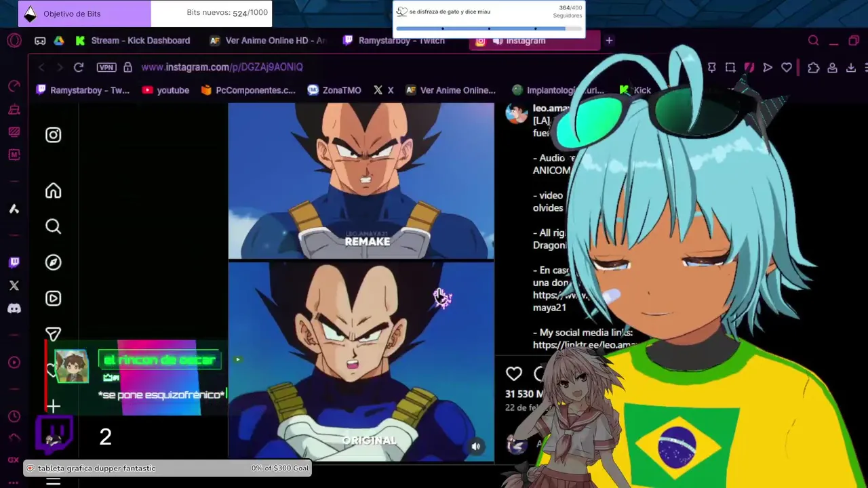The width and height of the screenshot is (868, 488).
Task: Like the post with heart icon
Action: 514,373
